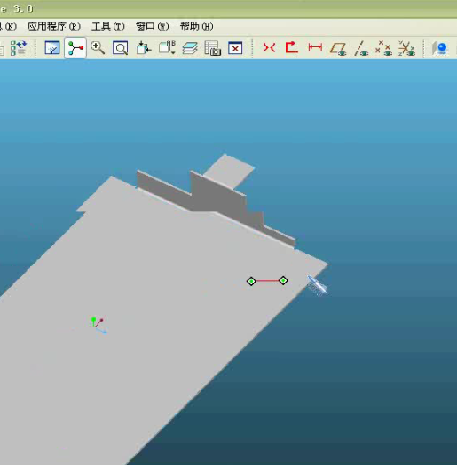This screenshot has width=457, height=465.
Task: Click the red horizontal dimension icon
Action: (x=315, y=47)
